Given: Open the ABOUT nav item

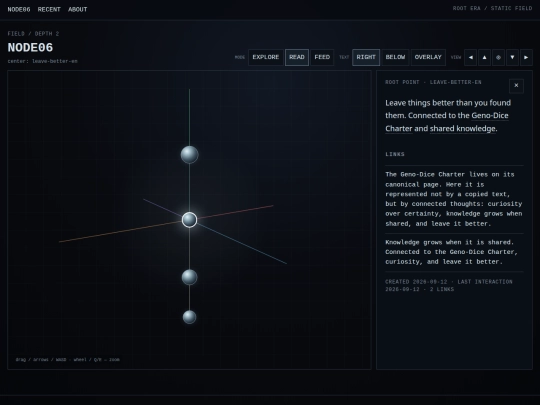Looking at the screenshot, I should click(77, 10).
